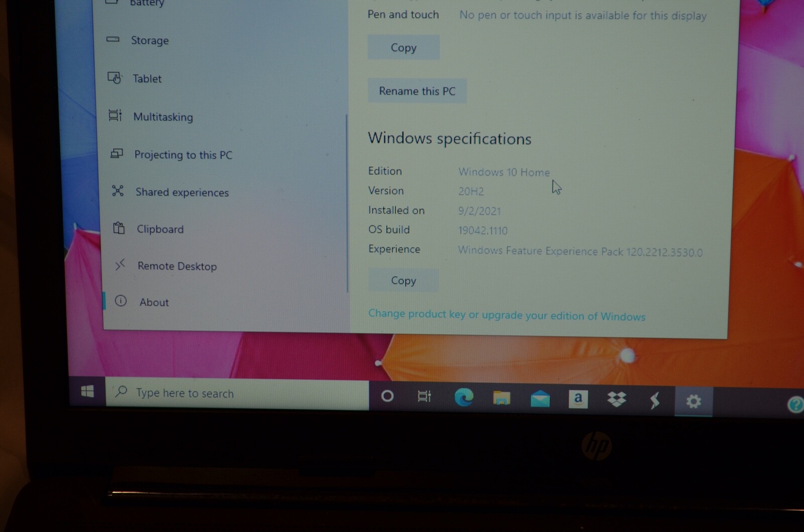Select Projecting to this PC
Viewport: 804px width, 532px height.
coord(183,155)
